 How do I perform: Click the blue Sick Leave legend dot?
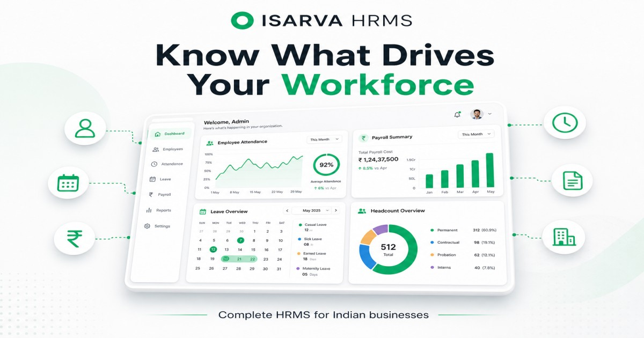click(298, 239)
